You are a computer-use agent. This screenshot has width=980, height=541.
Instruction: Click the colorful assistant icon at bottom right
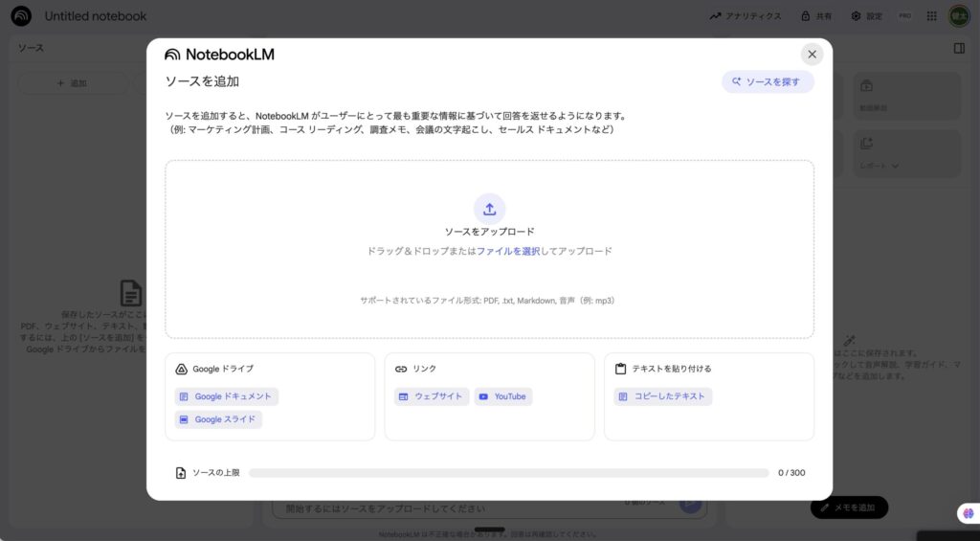pyautogui.click(x=969, y=513)
